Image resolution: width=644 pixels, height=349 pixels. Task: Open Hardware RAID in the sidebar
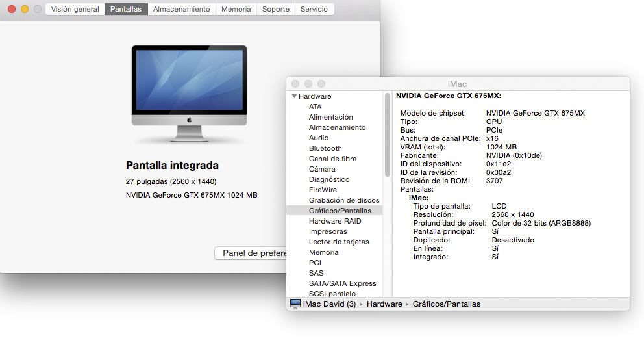[335, 221]
